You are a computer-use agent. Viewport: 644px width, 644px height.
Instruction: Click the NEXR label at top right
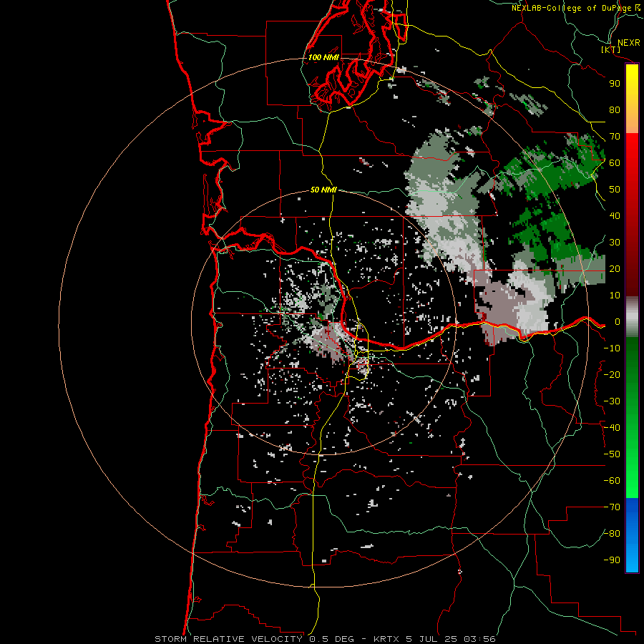[x=629, y=43]
